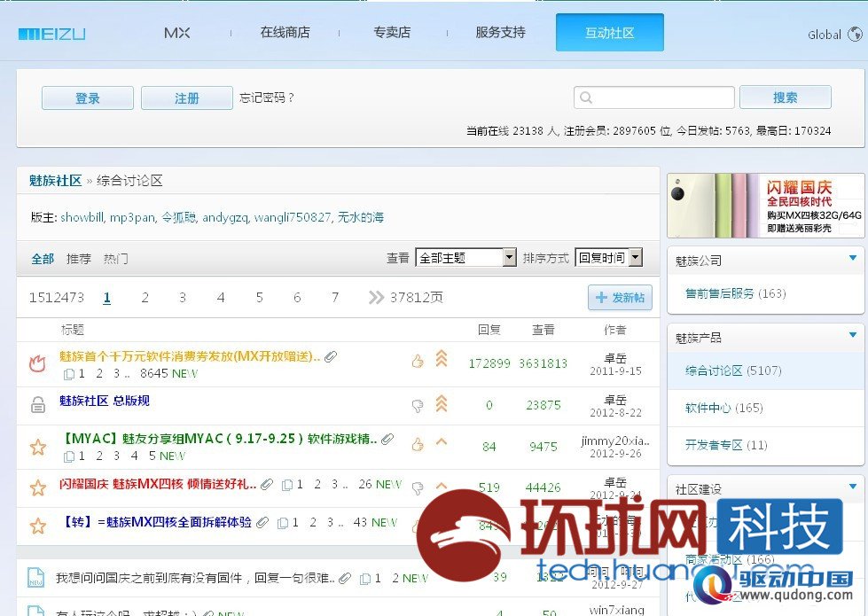Open moderator showbill profile link
Image resolution: width=868 pixels, height=616 pixels.
click(82, 217)
